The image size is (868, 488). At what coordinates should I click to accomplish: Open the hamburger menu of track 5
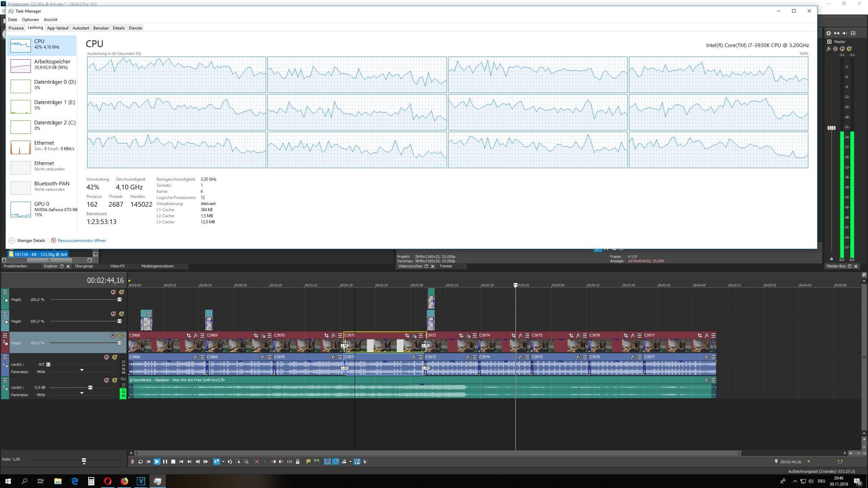[5, 380]
